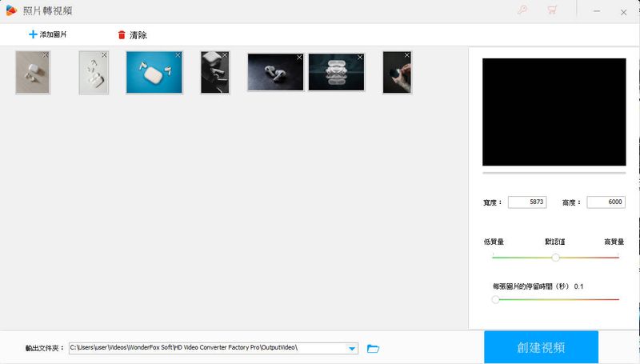This screenshot has width=640, height=364.
Task: Close the photo to video window
Action: [624, 12]
